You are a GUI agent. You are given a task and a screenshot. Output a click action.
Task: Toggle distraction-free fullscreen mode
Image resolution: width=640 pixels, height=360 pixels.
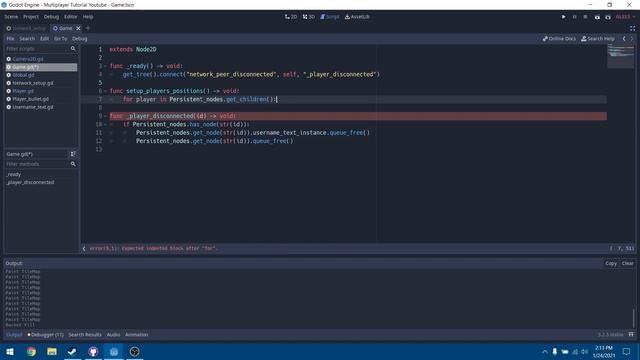click(x=632, y=28)
